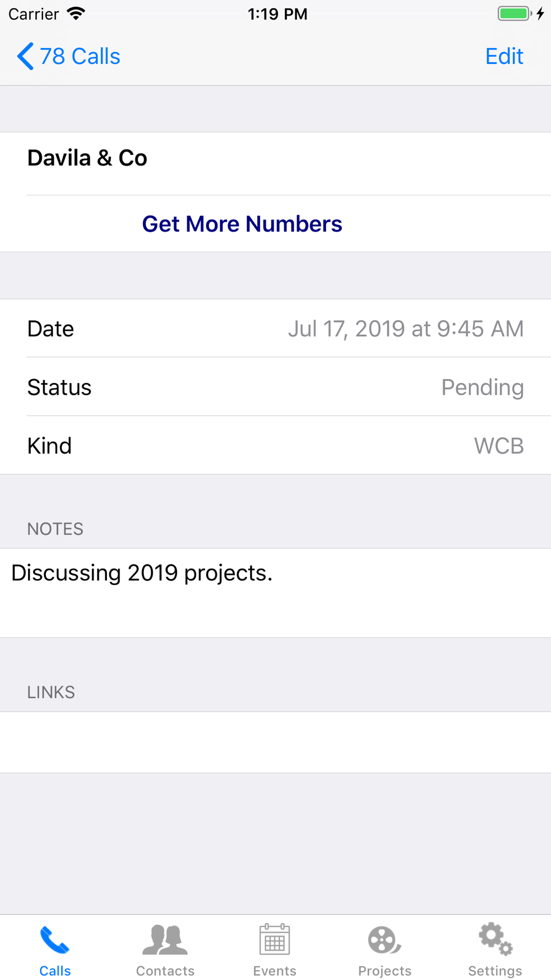Tap the empty Links row
This screenshot has height=980, width=551.
(x=275, y=742)
